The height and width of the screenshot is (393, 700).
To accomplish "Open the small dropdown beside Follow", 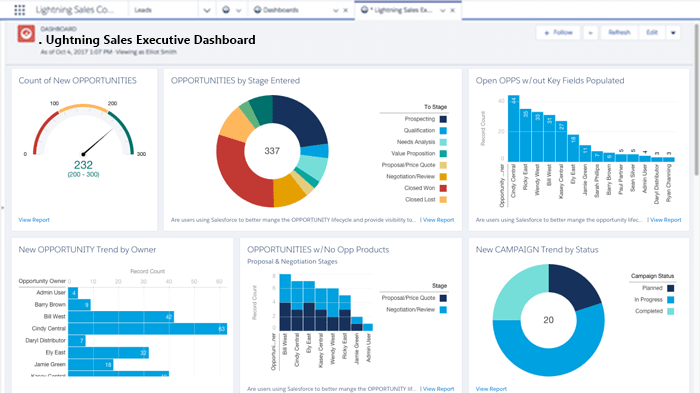I will 590,33.
